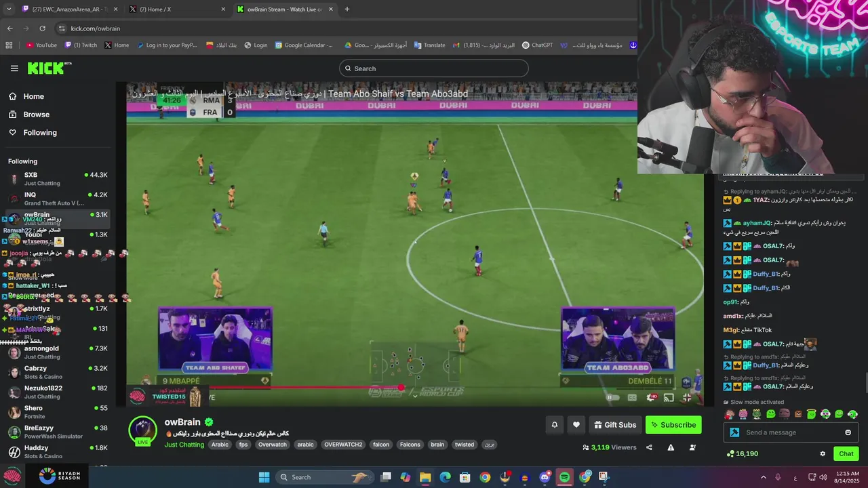This screenshot has width=868, height=488.
Task: Open ChatGPT bookmark
Action: pos(537,45)
